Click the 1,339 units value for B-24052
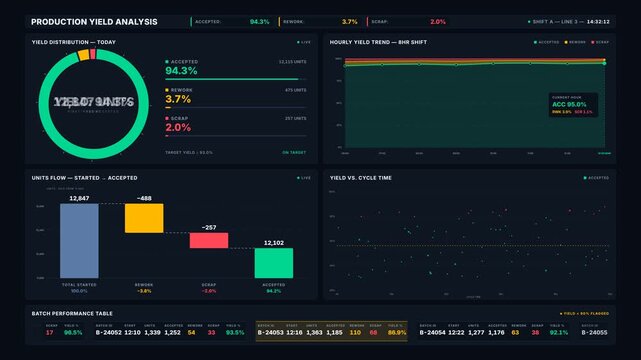 (x=152, y=333)
